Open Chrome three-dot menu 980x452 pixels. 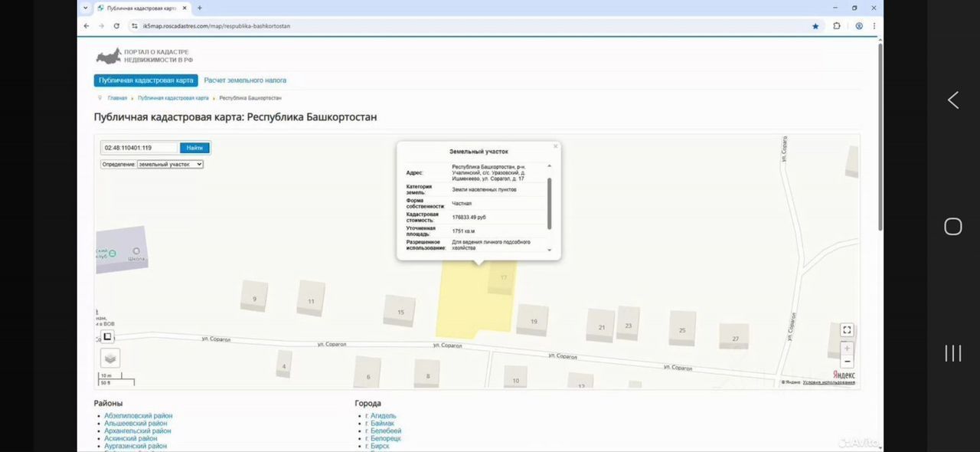pos(874,26)
